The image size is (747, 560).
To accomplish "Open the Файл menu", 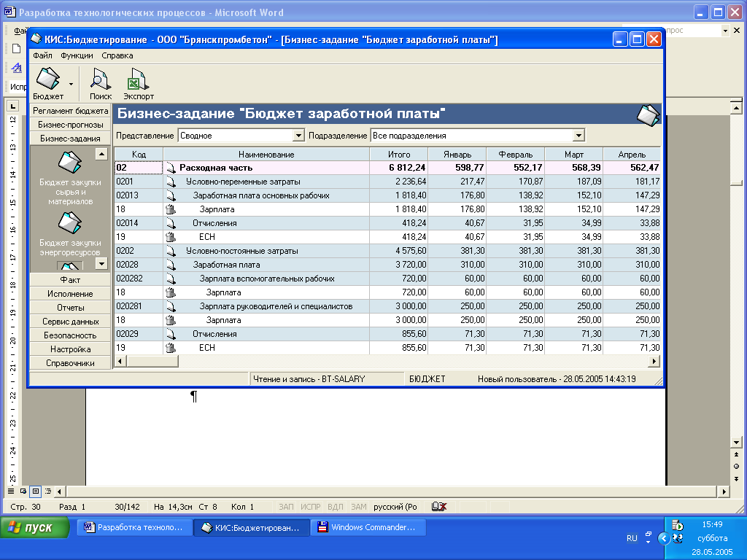I will [x=42, y=55].
